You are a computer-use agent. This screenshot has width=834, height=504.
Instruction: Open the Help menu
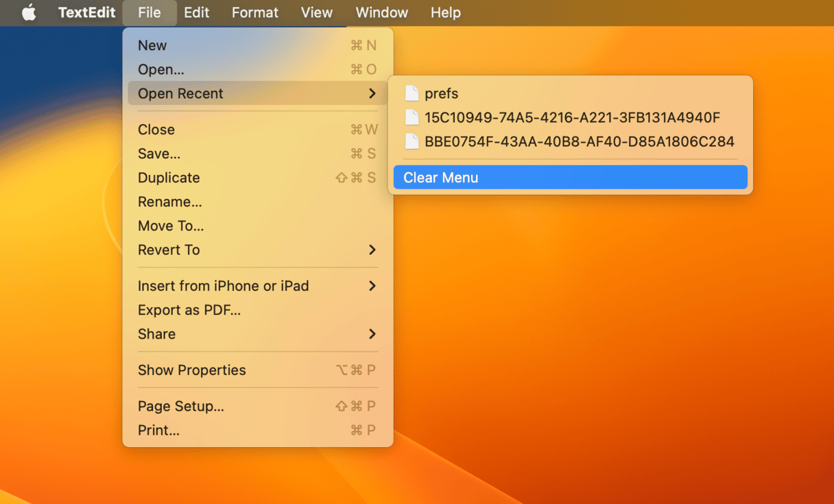pyautogui.click(x=446, y=12)
